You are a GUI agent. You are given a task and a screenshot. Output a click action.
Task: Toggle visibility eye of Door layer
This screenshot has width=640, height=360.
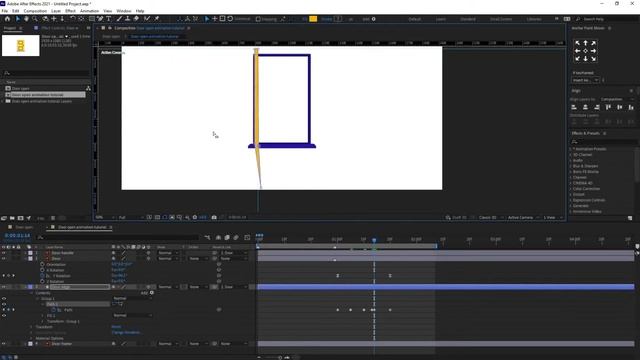pos(4,259)
